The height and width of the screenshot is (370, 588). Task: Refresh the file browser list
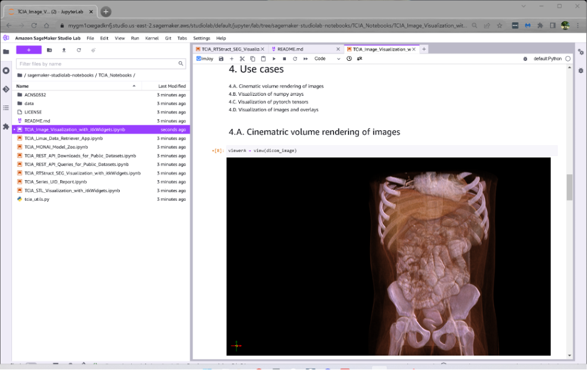[79, 50]
